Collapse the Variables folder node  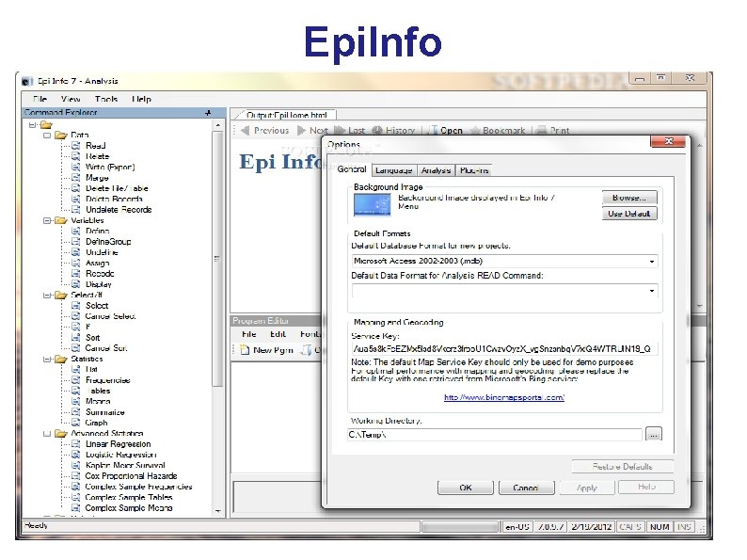47,220
